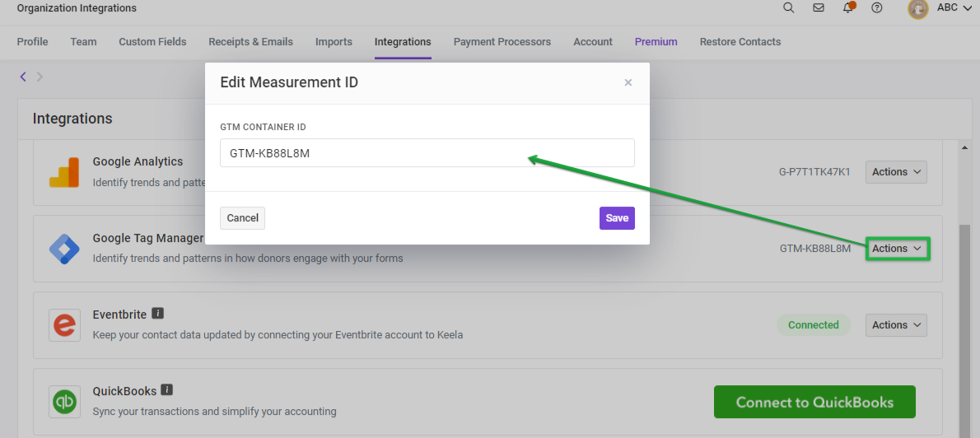The width and height of the screenshot is (980, 438).
Task: Open the search magnifier icon
Action: coord(789,8)
